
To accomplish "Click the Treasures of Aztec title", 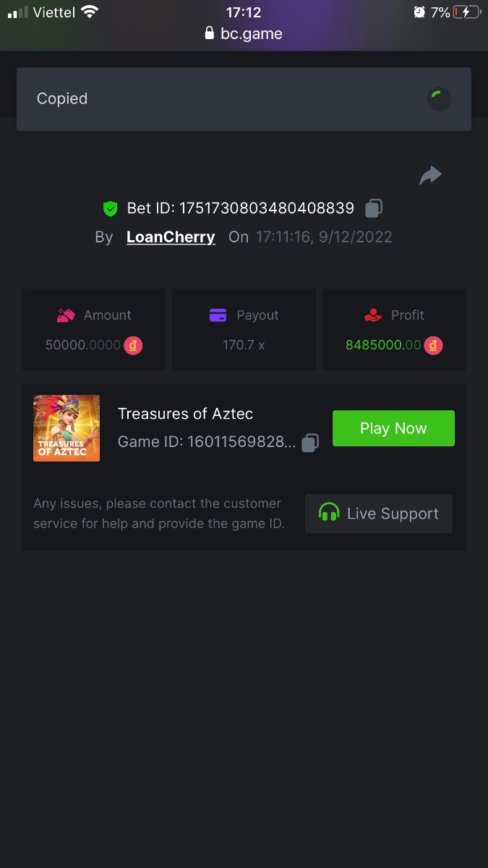I will click(185, 414).
